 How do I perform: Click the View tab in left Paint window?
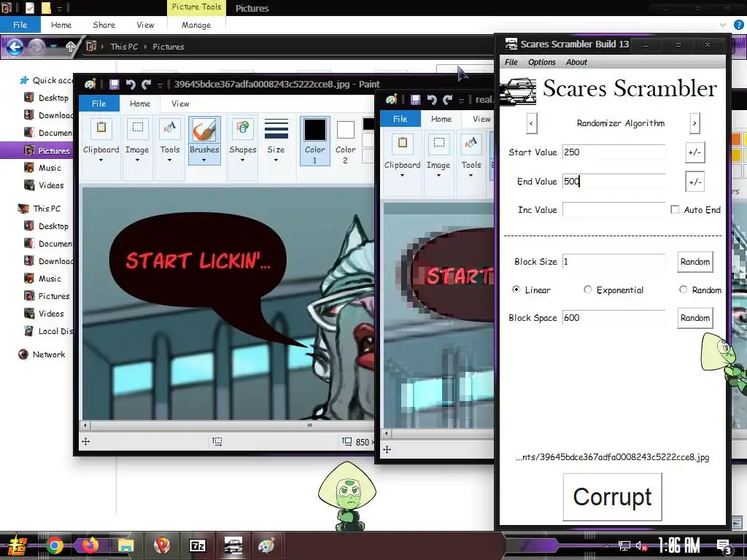pos(180,104)
